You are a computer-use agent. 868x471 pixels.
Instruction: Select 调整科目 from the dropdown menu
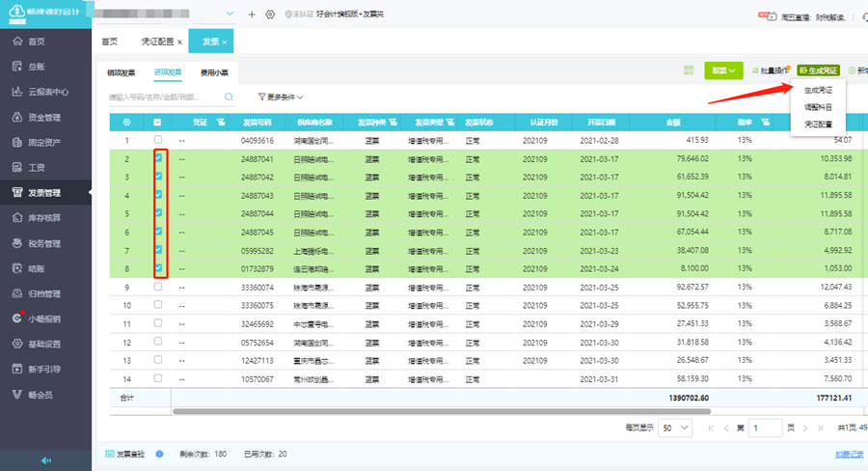pos(818,107)
